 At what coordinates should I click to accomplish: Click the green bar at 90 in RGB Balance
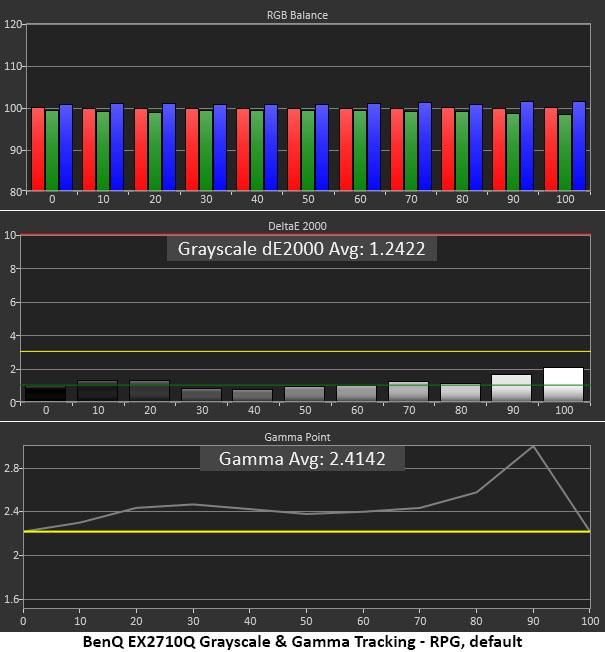(513, 152)
